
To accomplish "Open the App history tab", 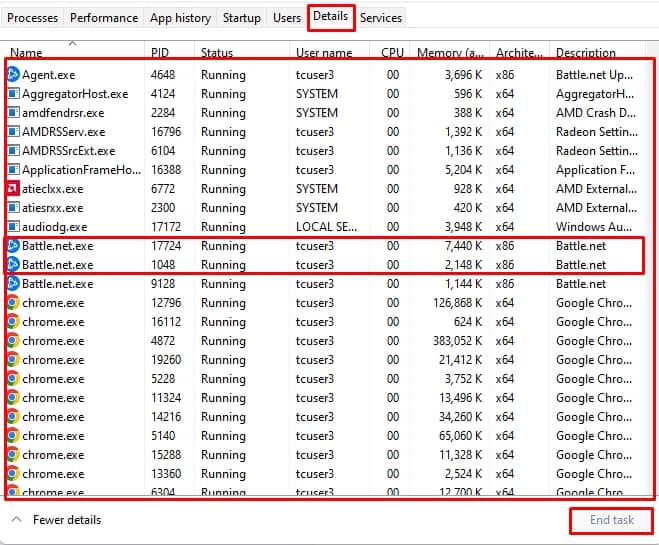I will click(180, 18).
